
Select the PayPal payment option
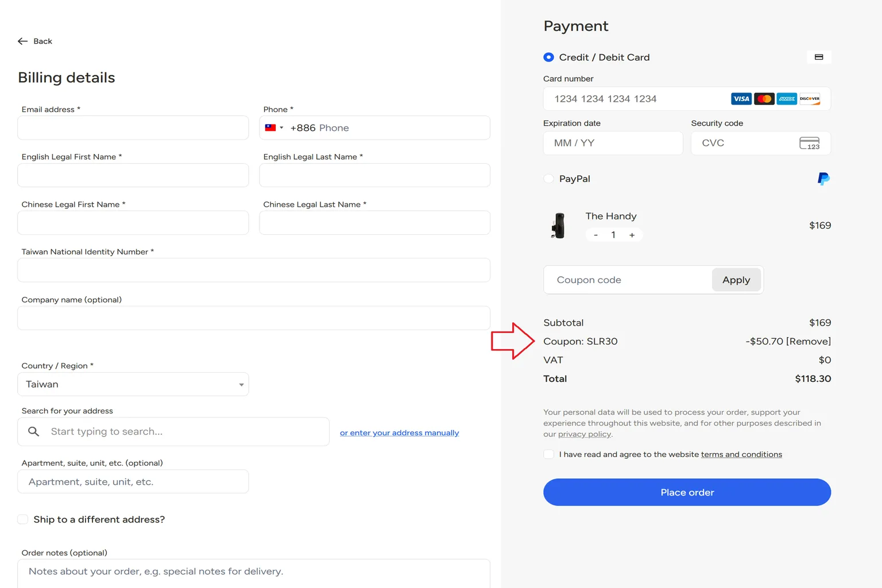pyautogui.click(x=548, y=179)
